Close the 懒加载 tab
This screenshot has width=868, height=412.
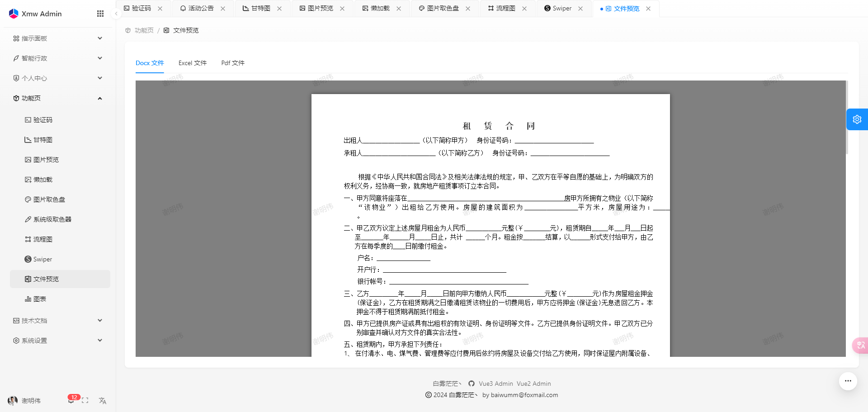click(399, 9)
